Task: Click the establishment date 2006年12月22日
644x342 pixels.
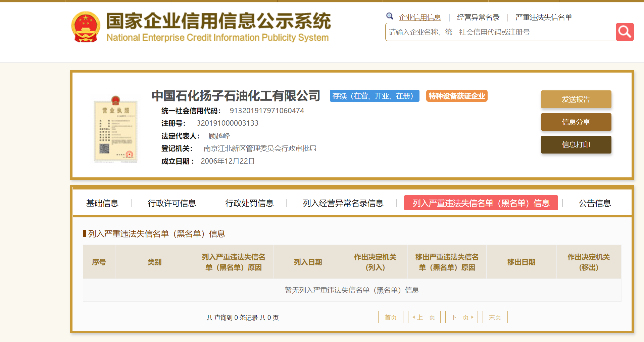Action: pos(228,161)
